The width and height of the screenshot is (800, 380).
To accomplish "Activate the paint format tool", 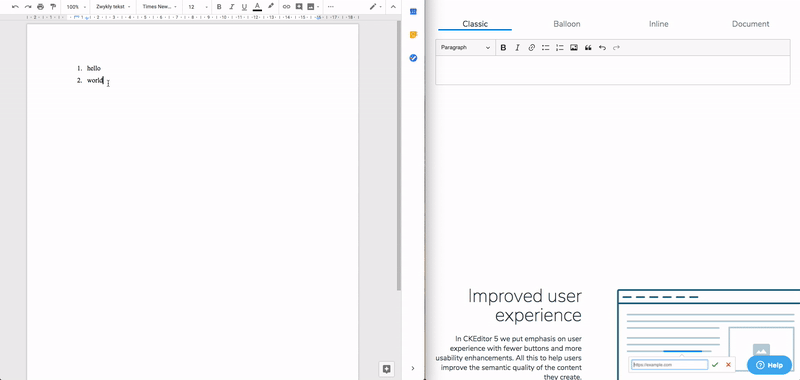I will (x=53, y=7).
